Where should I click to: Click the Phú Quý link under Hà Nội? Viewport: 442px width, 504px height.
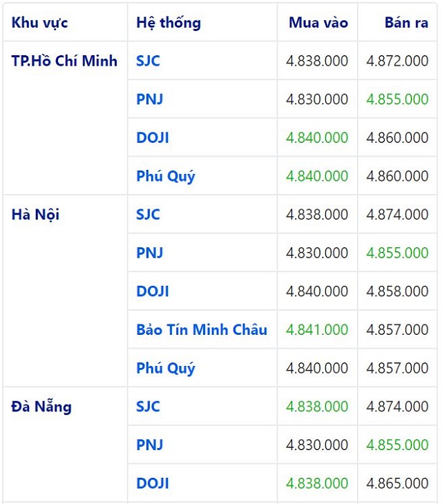click(166, 368)
